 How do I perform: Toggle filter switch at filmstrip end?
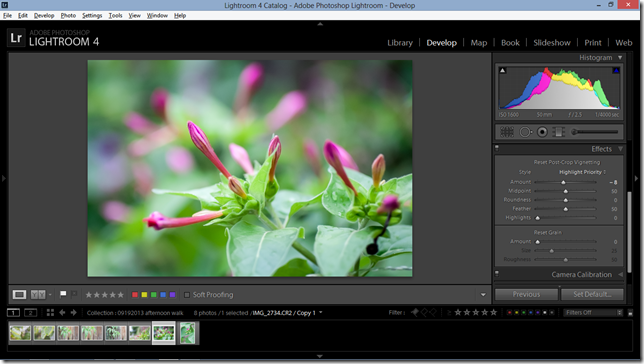tap(630, 313)
